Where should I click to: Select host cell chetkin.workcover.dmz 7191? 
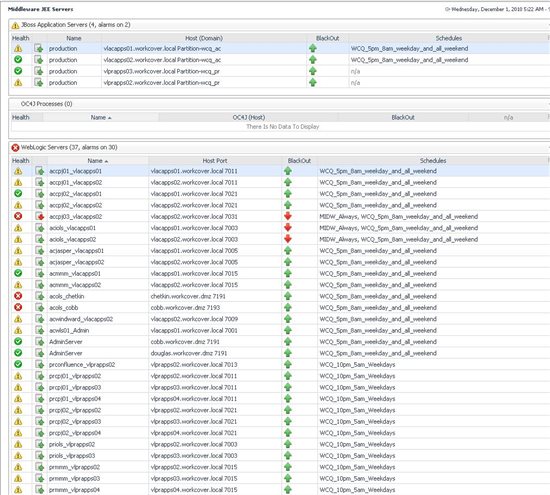188,296
